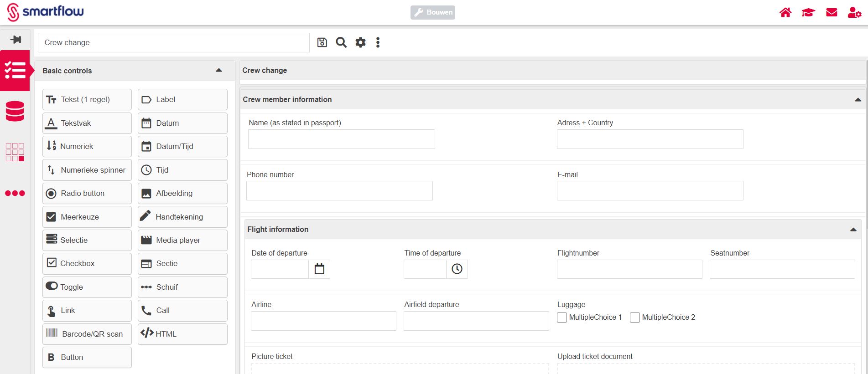
Task: Open the database sidebar icon
Action: (x=15, y=112)
